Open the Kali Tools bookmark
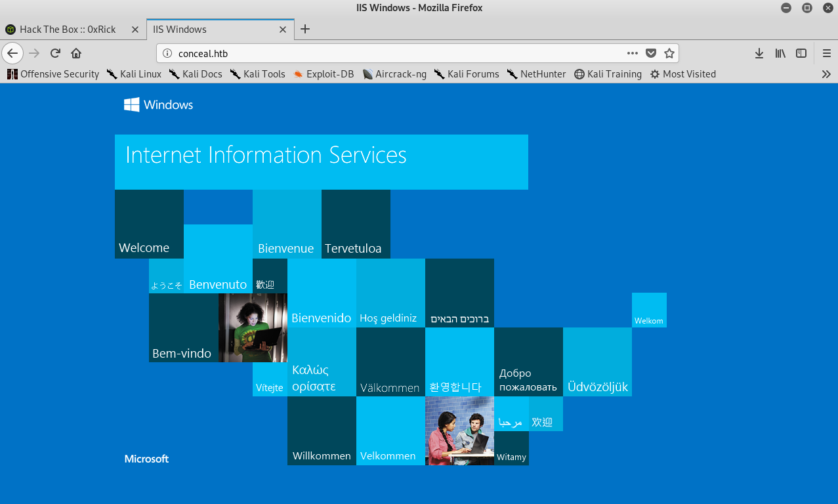The width and height of the screenshot is (838, 504). (257, 74)
